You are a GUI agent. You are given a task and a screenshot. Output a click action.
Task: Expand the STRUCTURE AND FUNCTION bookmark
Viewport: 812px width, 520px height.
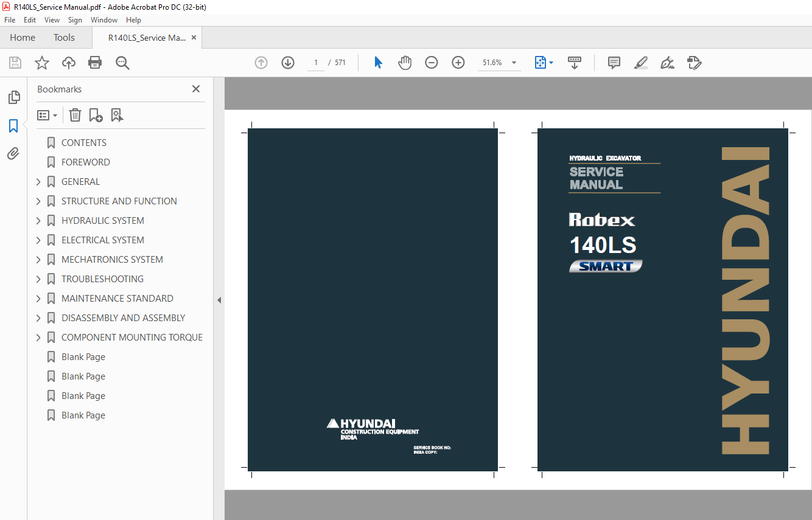coord(39,201)
